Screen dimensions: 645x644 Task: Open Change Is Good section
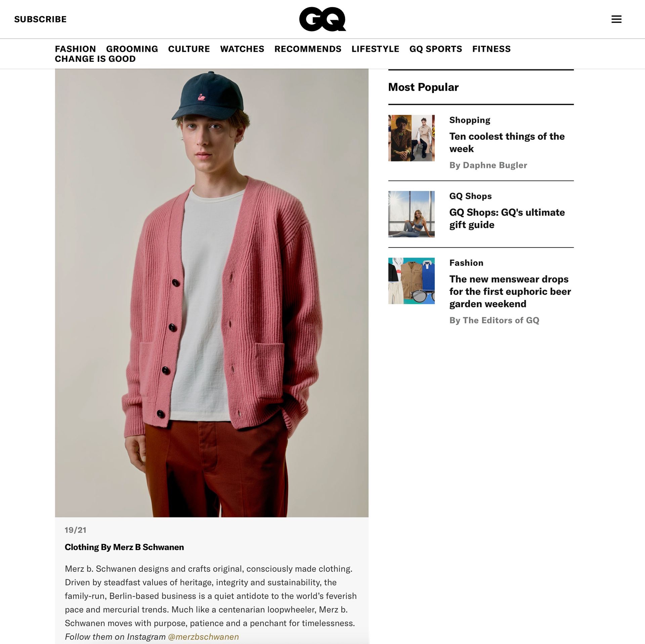pos(95,59)
